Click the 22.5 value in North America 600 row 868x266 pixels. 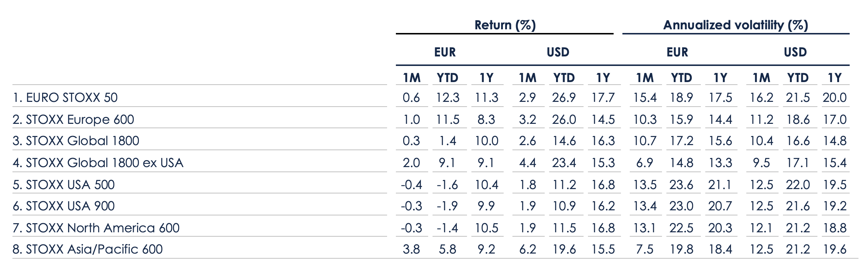681,228
